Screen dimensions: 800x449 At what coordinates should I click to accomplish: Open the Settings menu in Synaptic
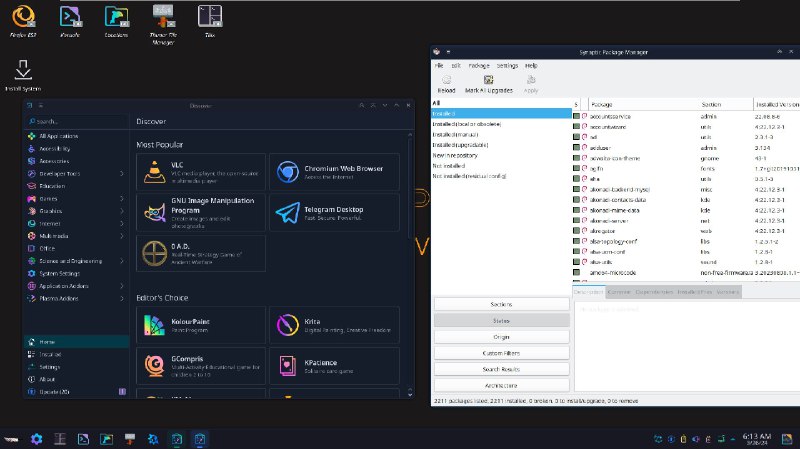(x=507, y=65)
